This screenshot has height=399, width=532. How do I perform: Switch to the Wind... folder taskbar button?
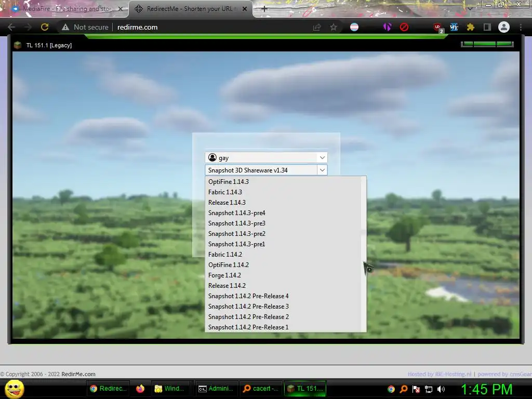tap(169, 389)
